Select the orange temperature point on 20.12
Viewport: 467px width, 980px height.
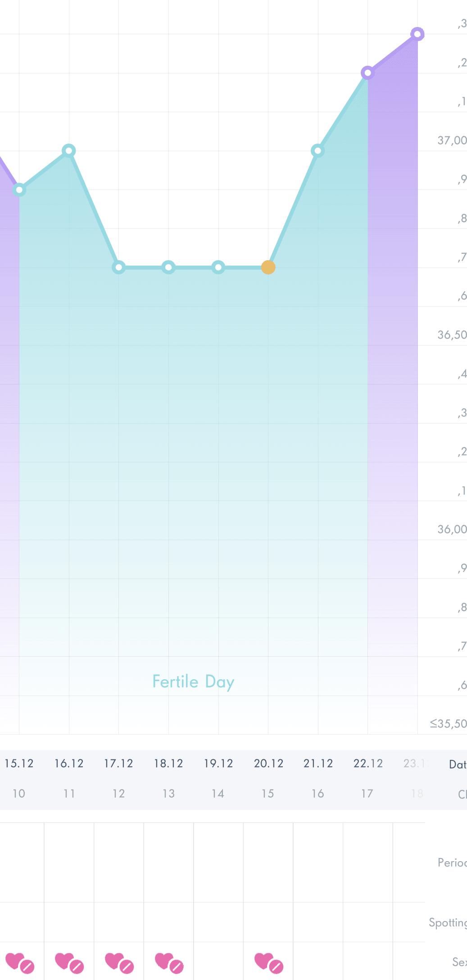(x=268, y=267)
